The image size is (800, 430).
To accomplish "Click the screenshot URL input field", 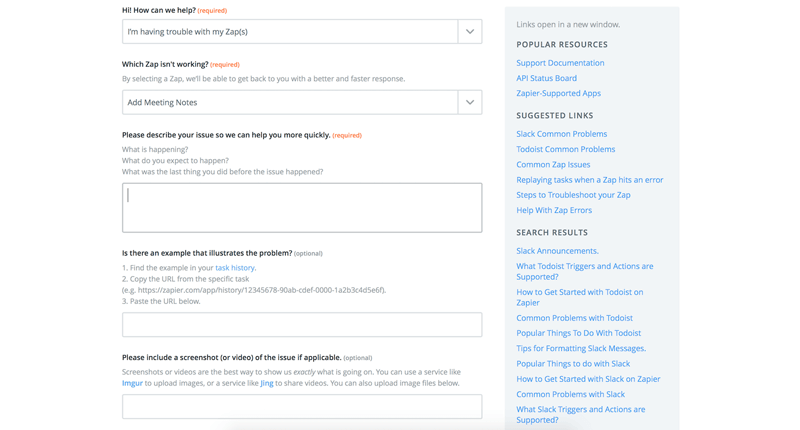I will point(302,406).
